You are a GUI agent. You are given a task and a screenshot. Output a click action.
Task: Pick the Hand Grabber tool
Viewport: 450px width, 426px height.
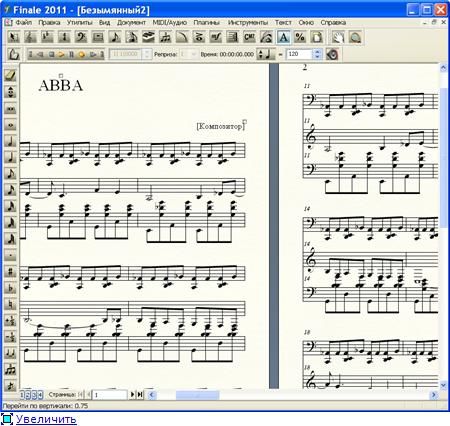click(x=338, y=37)
